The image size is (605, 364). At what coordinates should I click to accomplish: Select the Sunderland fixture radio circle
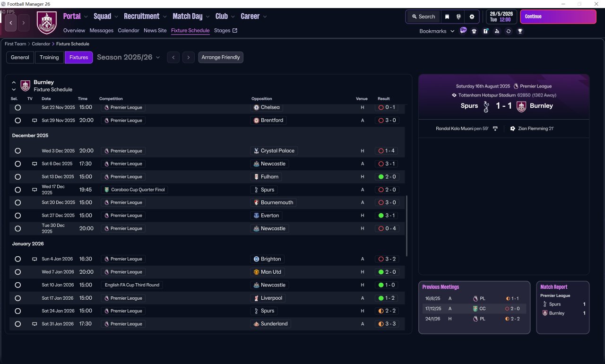tap(17, 324)
